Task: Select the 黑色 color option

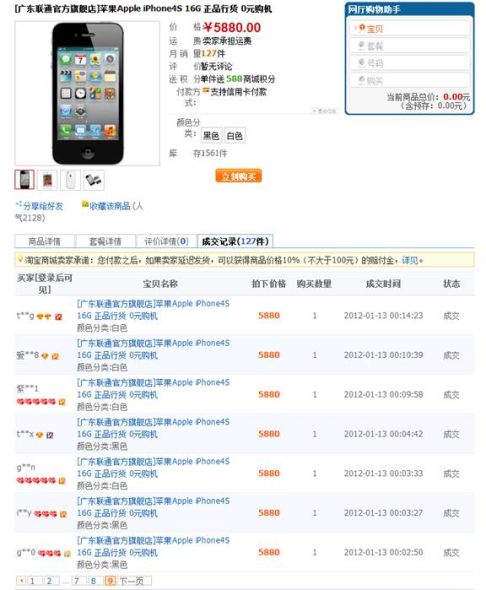Action: (x=211, y=136)
